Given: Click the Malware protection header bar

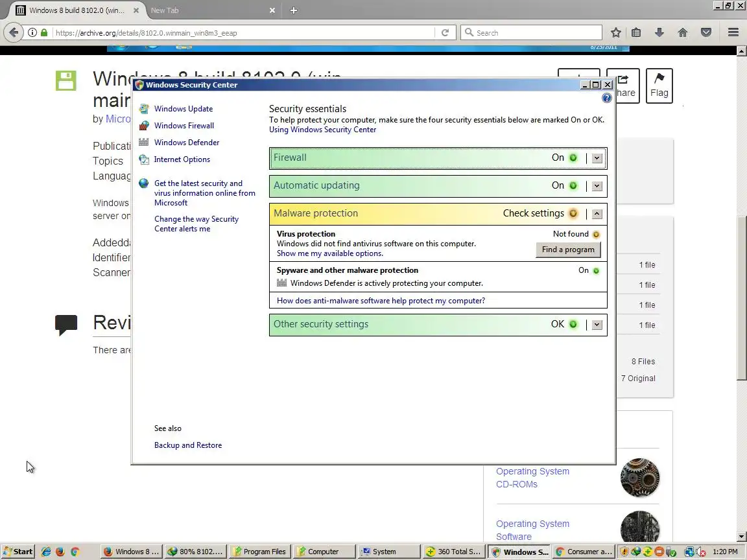Looking at the screenshot, I should 438,213.
